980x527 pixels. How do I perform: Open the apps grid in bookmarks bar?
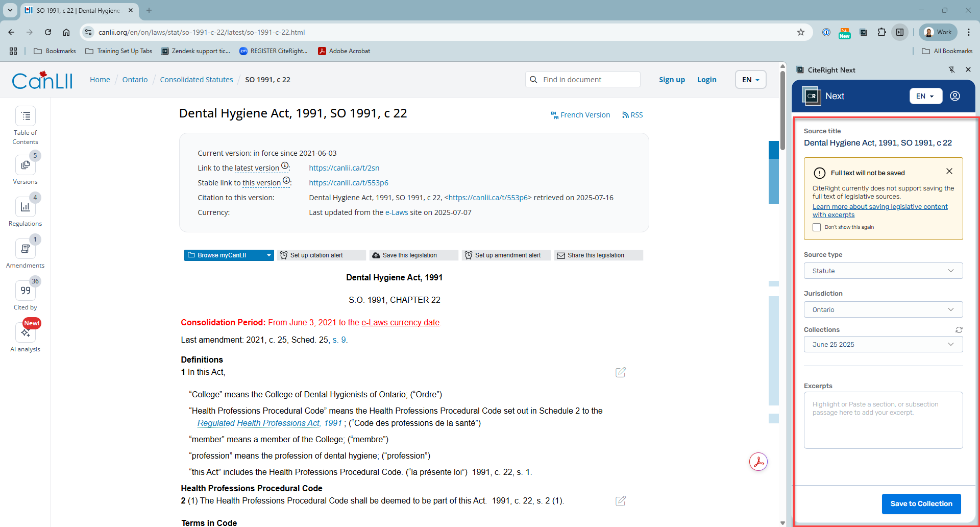(x=13, y=51)
